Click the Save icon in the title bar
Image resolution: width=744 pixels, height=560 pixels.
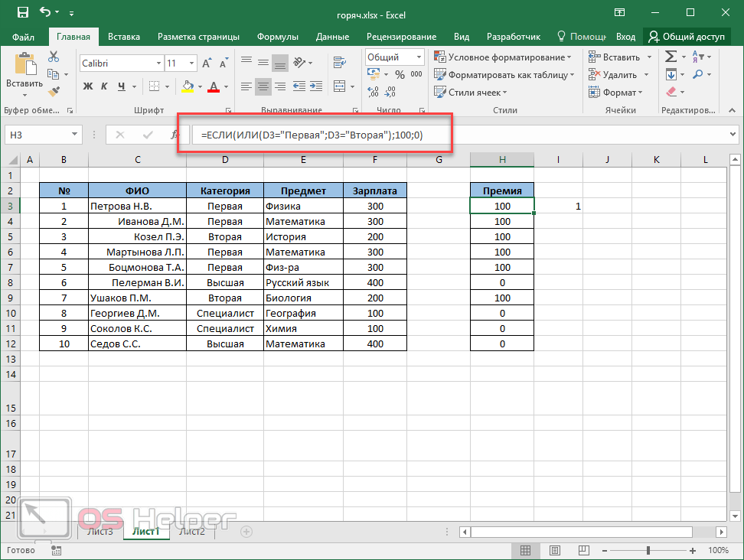22,13
